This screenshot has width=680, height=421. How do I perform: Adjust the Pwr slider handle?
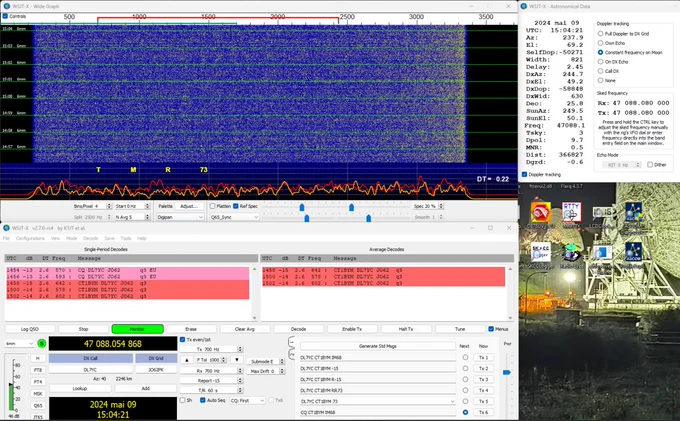click(507, 372)
